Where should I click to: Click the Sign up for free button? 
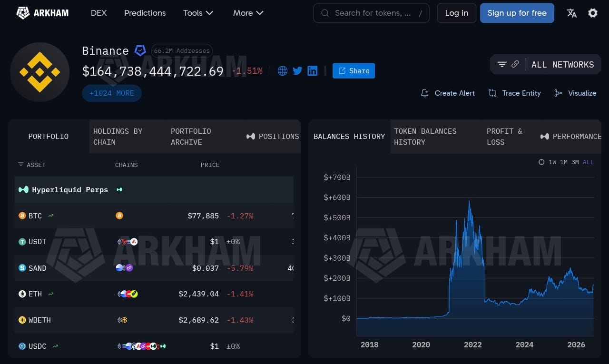click(517, 13)
